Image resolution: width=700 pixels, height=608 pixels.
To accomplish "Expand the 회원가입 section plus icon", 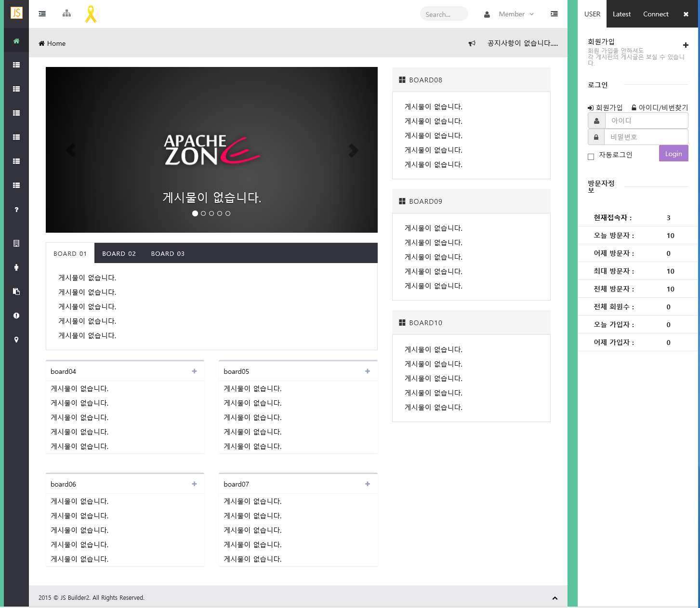I will point(686,45).
